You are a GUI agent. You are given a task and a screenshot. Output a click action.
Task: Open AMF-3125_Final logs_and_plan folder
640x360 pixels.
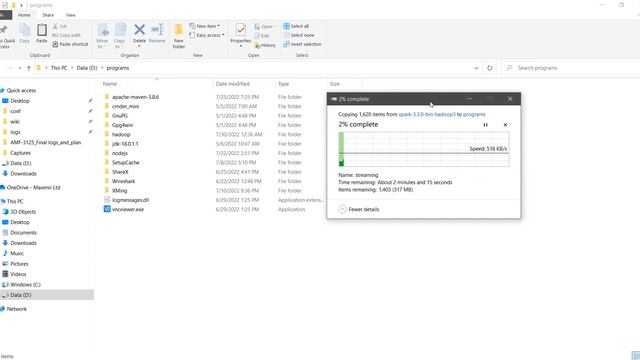click(46, 142)
